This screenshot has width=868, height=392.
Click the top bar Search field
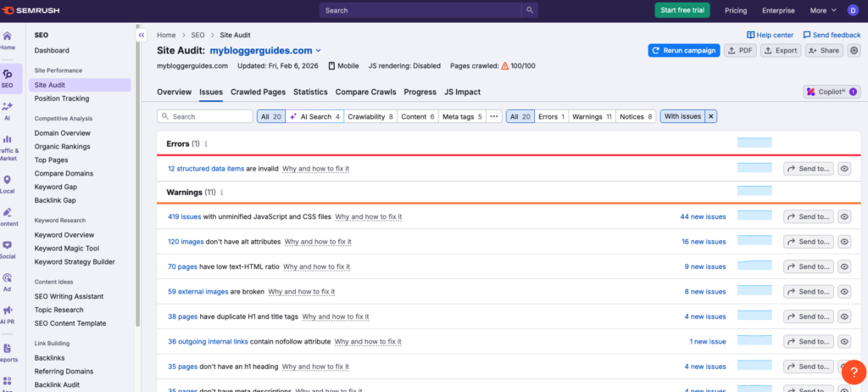tap(420, 10)
